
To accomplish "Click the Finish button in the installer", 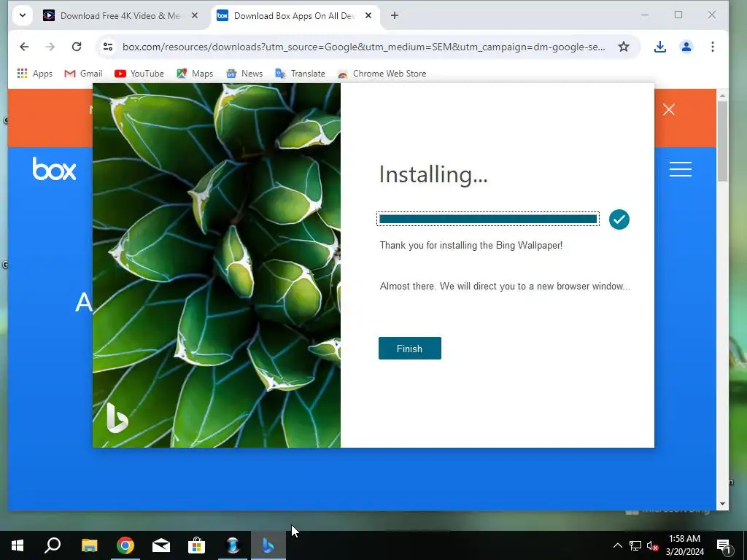I will pos(410,348).
